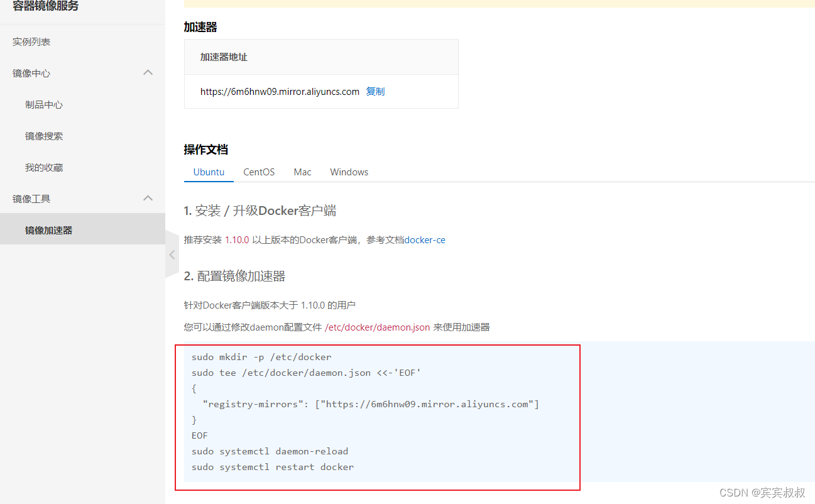Collapse sidebar with the arrow handle

172,255
